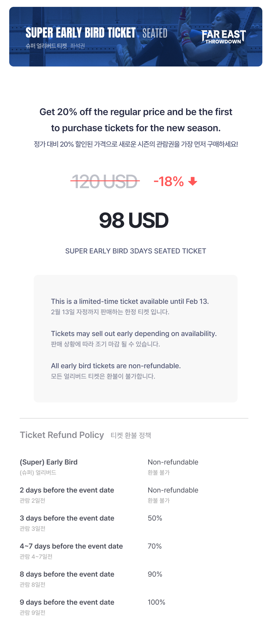The height and width of the screenshot is (644, 268).
Task: Click the Far East Throwdown logo
Action: (x=223, y=37)
